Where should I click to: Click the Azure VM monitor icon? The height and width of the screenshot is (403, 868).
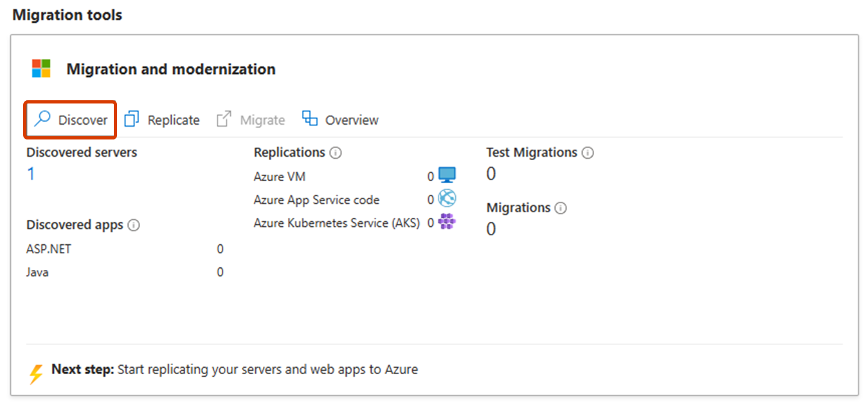446,175
